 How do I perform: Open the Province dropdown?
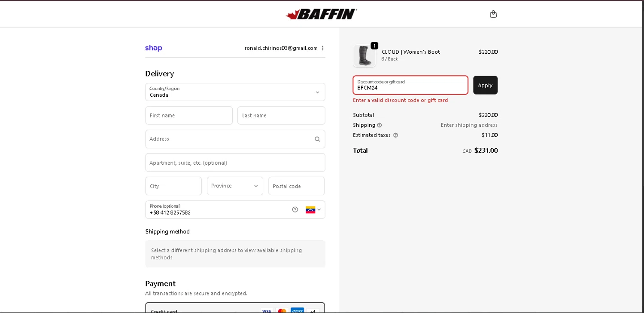pyautogui.click(x=235, y=186)
